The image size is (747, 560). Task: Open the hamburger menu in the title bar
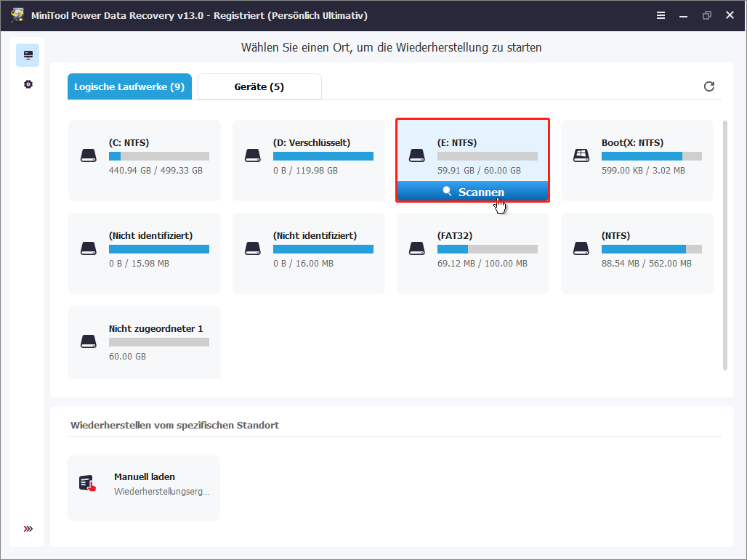coord(661,15)
